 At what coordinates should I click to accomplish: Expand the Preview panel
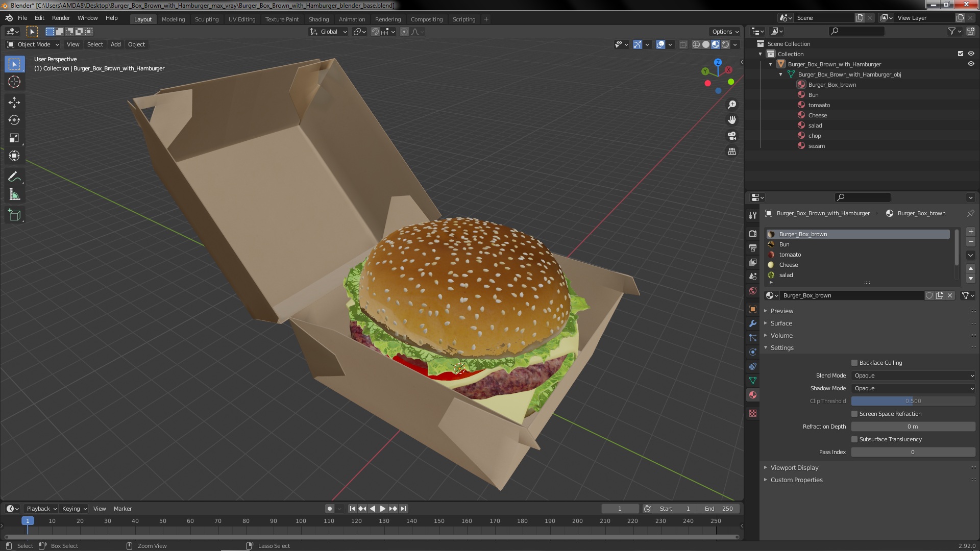pyautogui.click(x=782, y=311)
